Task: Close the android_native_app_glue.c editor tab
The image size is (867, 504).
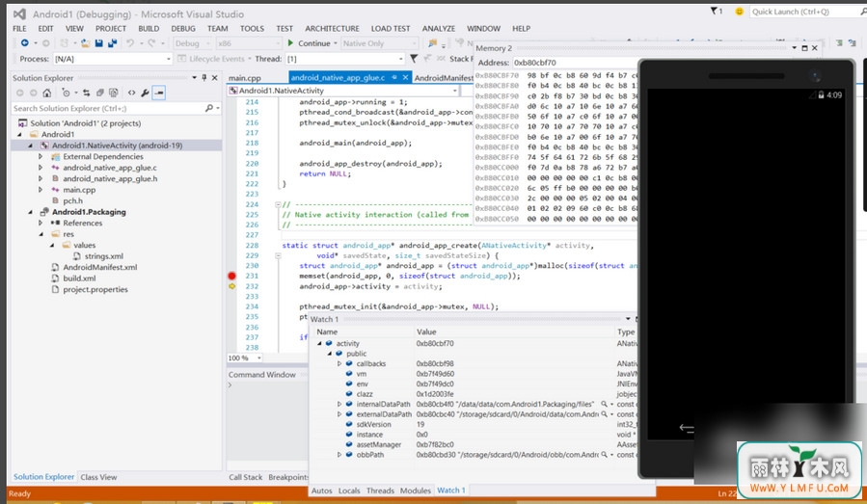Action: click(405, 77)
